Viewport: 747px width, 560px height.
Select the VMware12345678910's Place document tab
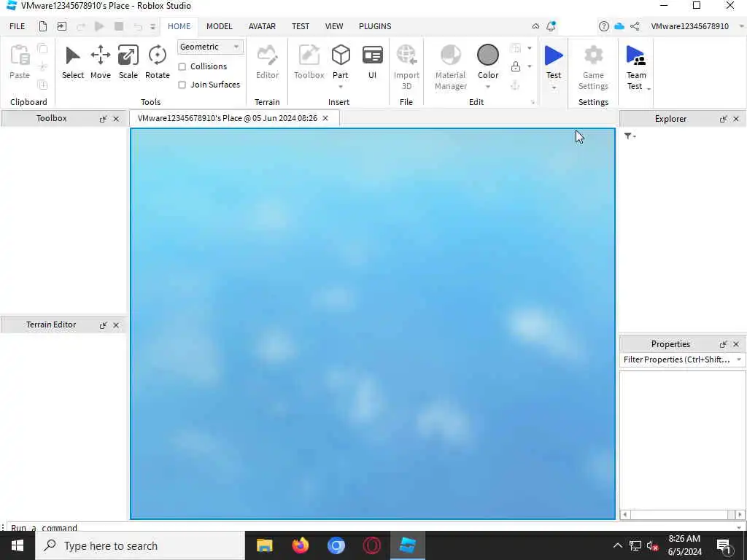(228, 118)
